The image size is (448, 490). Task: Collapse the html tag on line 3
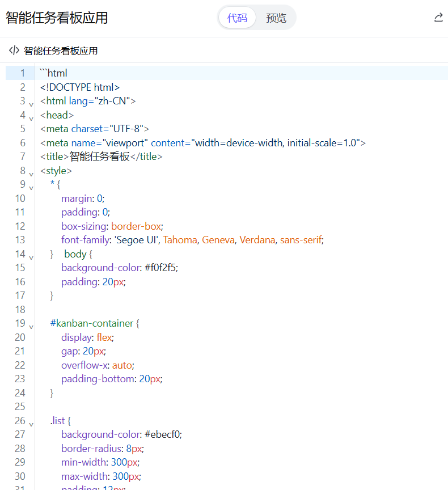coord(31,104)
